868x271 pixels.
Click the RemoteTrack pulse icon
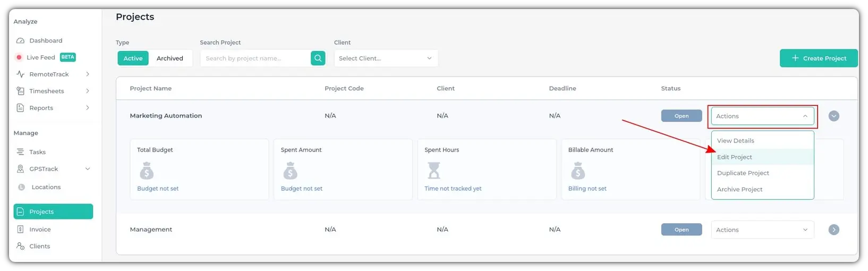coord(21,74)
